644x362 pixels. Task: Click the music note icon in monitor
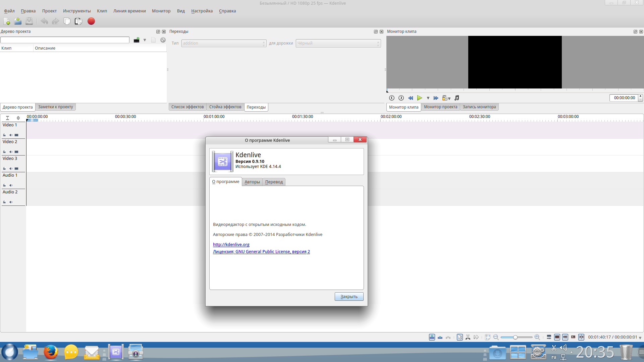[x=457, y=98]
